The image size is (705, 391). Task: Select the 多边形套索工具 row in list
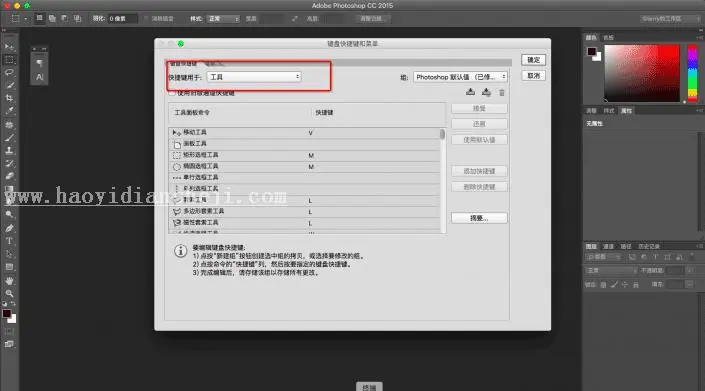pos(304,211)
